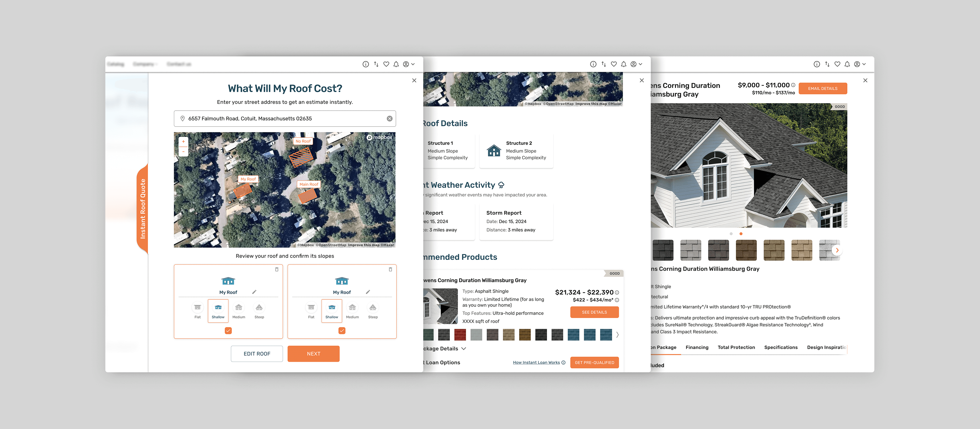This screenshot has width=980, height=429.
Task: Click the compare arrows icon in the left window header
Action: click(x=376, y=64)
